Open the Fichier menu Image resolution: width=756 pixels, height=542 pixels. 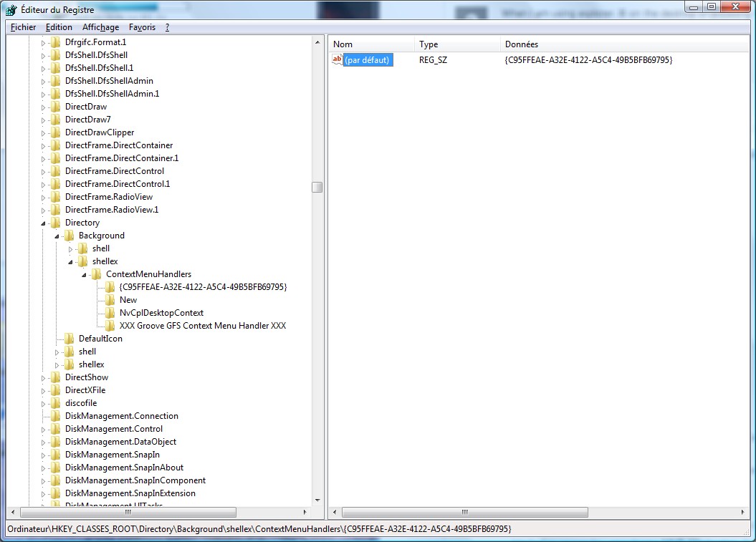pos(23,27)
